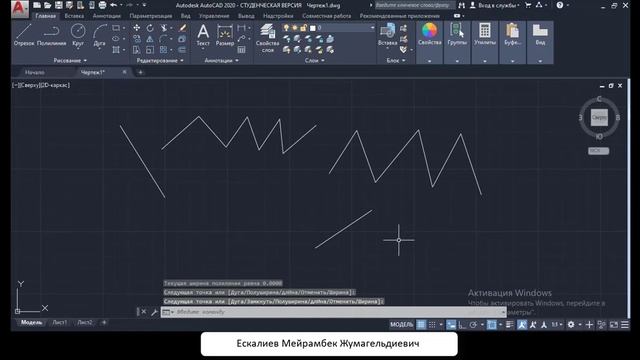Screen dimensions: 640x360
Task: Insert a table via the Table icon
Action: pyautogui.click(x=242, y=50)
